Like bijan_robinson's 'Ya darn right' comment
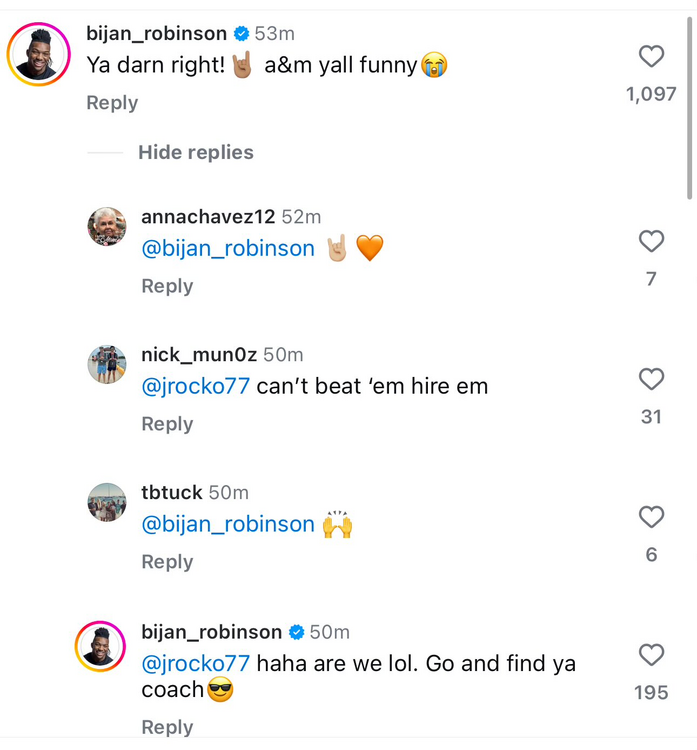 [651, 57]
